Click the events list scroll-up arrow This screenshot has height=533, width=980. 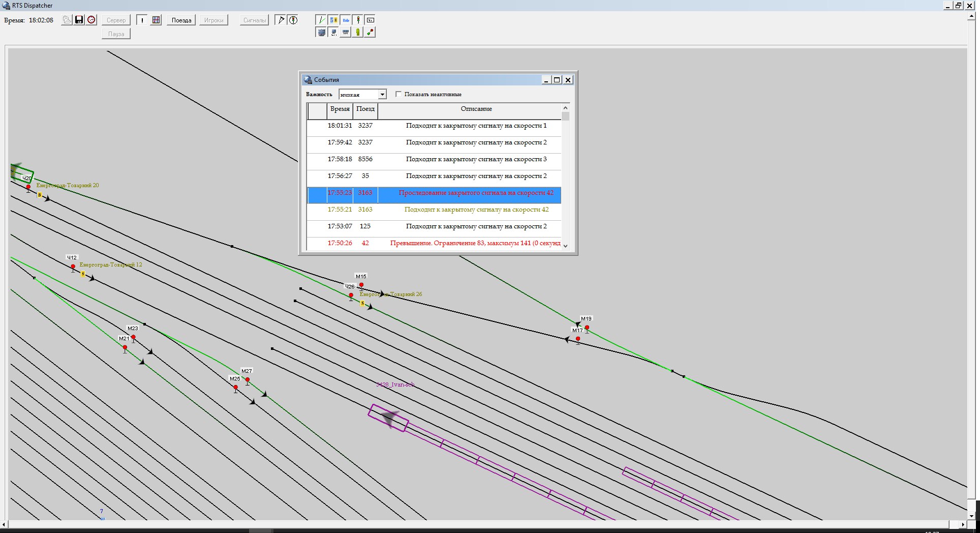point(565,108)
